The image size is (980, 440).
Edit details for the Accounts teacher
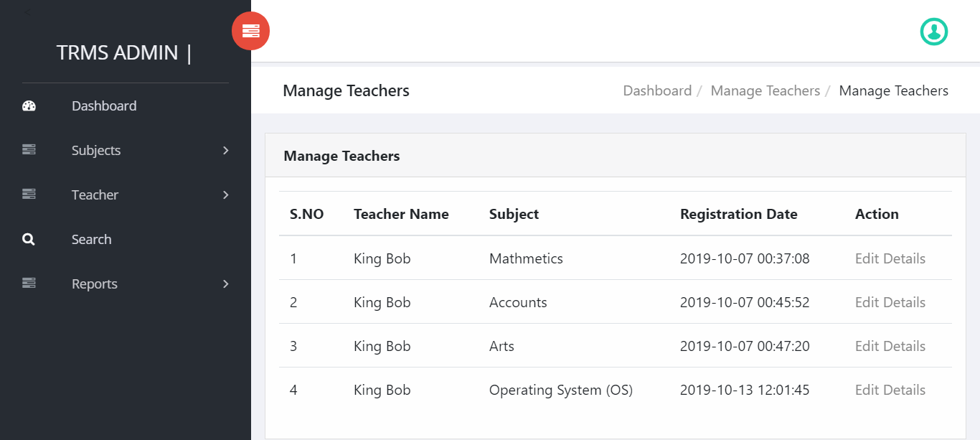click(890, 302)
